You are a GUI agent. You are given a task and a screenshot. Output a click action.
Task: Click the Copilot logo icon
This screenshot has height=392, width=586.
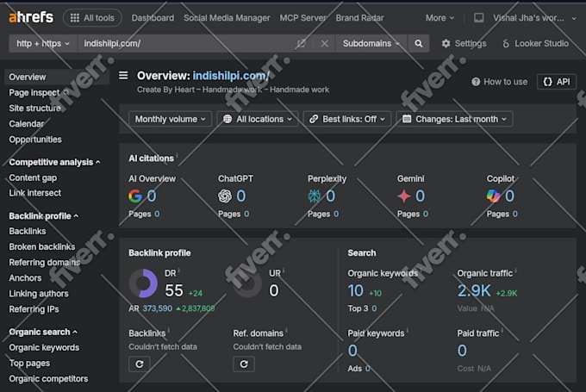[493, 196]
